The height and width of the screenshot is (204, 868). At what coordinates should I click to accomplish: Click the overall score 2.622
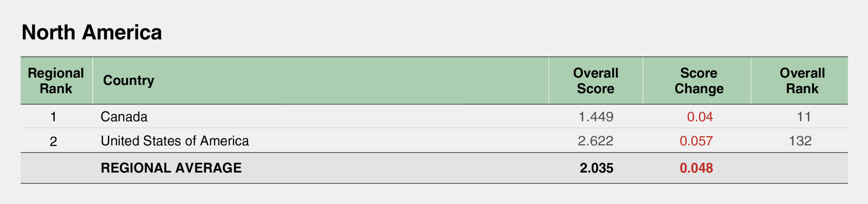point(595,141)
